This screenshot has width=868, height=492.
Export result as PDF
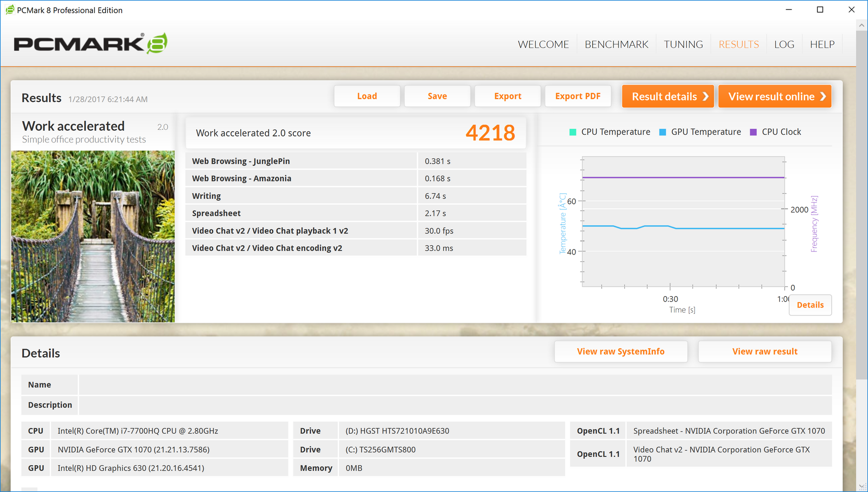(x=578, y=96)
